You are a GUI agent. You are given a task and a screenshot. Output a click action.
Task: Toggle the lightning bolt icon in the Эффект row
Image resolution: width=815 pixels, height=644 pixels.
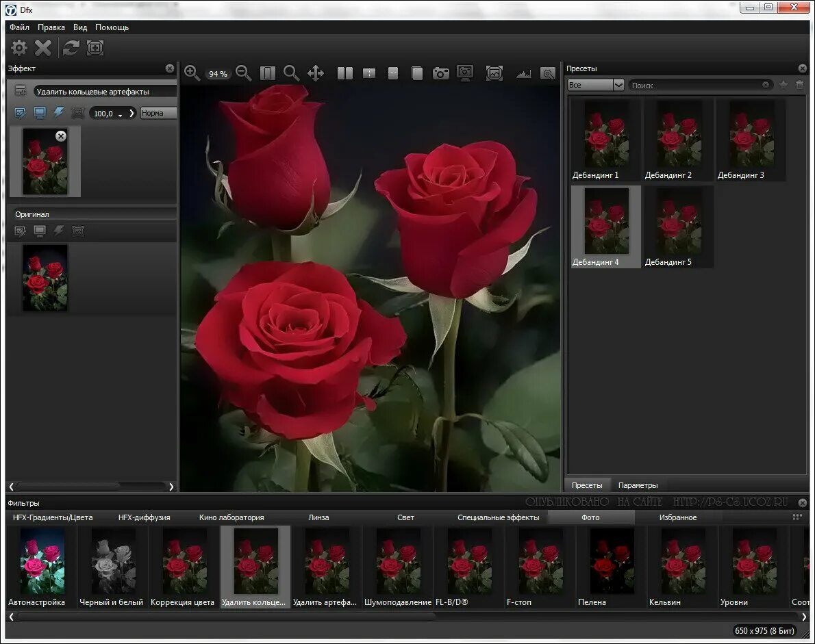tap(59, 113)
